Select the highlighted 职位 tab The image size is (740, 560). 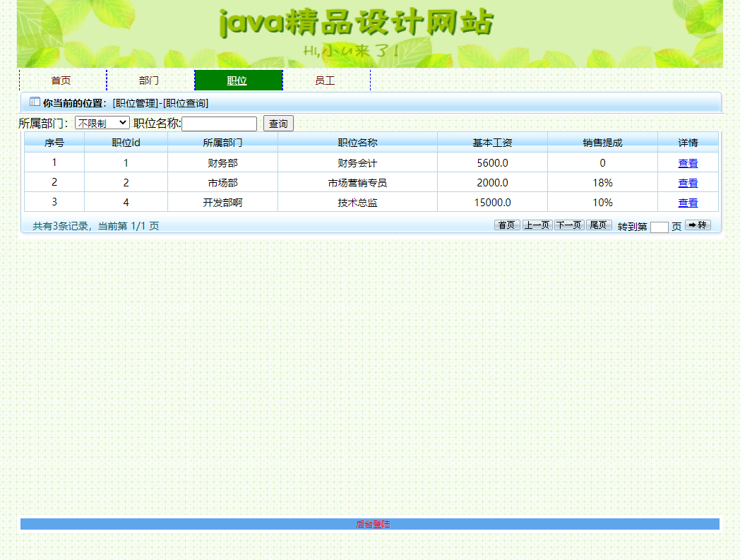click(238, 80)
